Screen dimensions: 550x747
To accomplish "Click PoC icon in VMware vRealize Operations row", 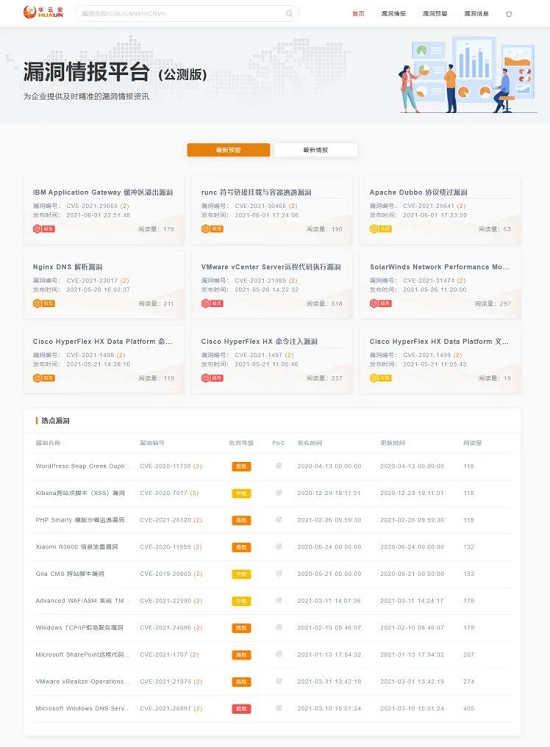I will coord(279,681).
